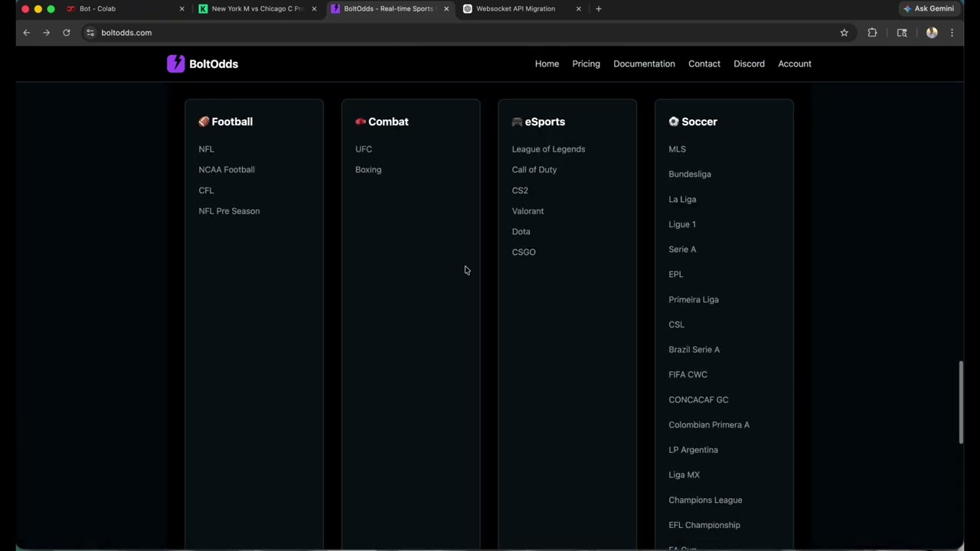Open a new tab with plus icon
The width and height of the screenshot is (980, 551).
pyautogui.click(x=599, y=8)
